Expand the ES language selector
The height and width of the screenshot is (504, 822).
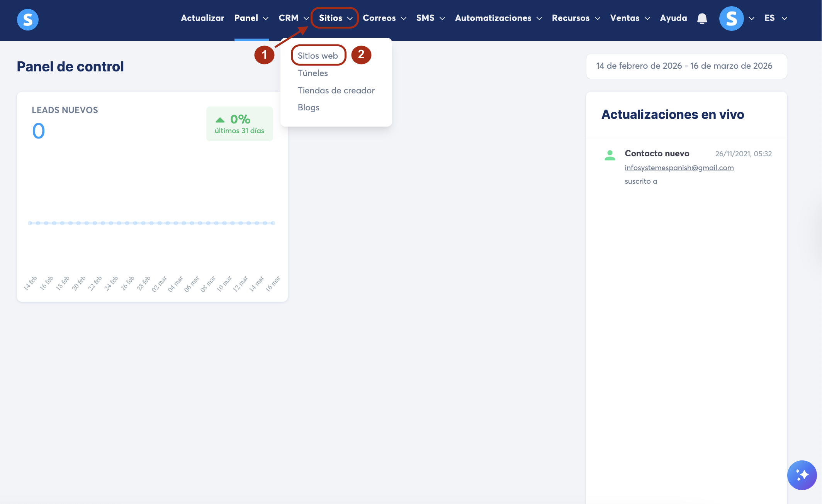coord(775,18)
